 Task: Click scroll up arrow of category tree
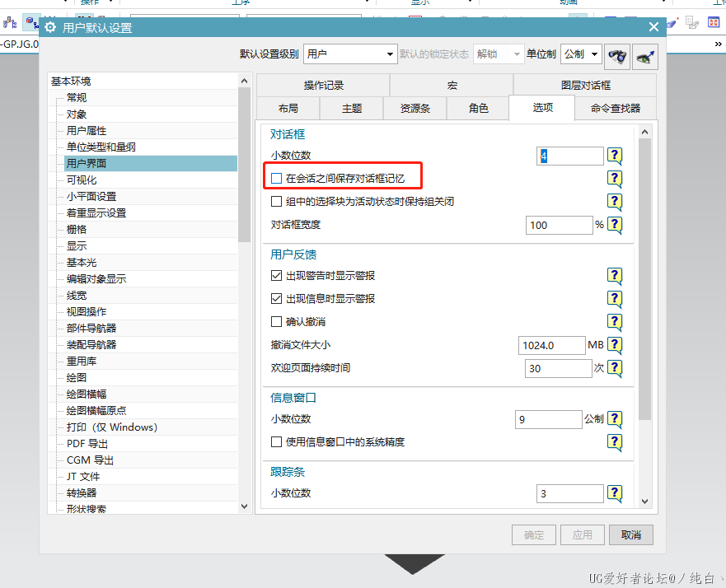pyautogui.click(x=245, y=81)
